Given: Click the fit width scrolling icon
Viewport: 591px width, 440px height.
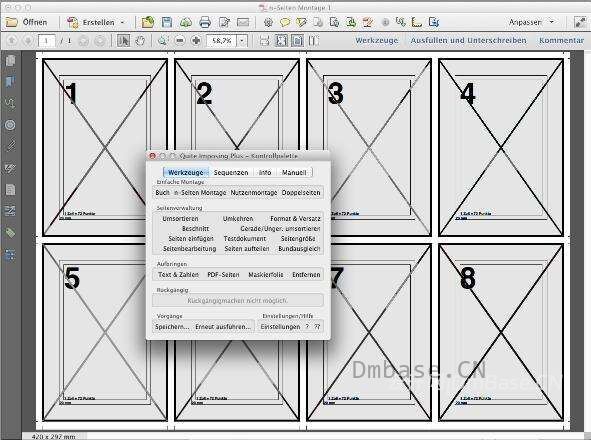Looking at the screenshot, I should point(265,40).
